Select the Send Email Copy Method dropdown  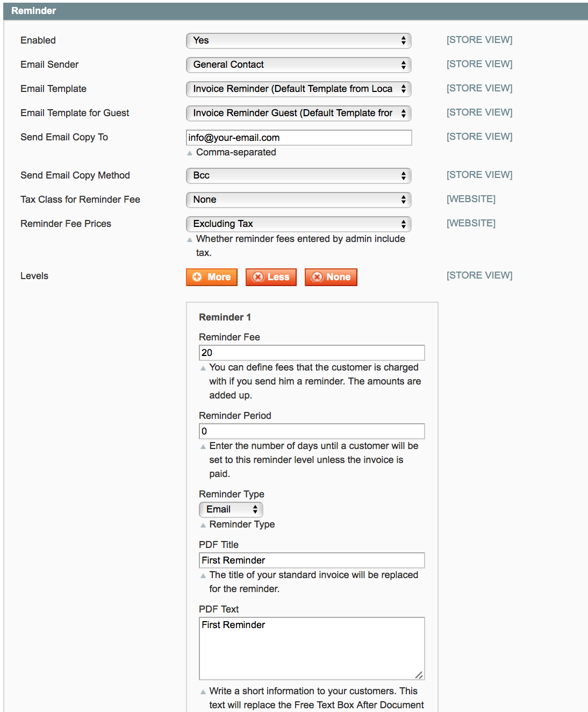pos(298,176)
